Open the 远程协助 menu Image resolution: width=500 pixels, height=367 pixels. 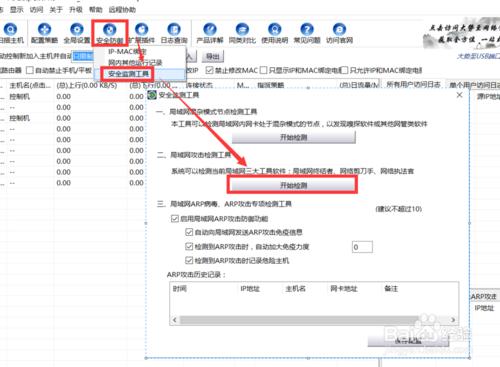click(122, 10)
